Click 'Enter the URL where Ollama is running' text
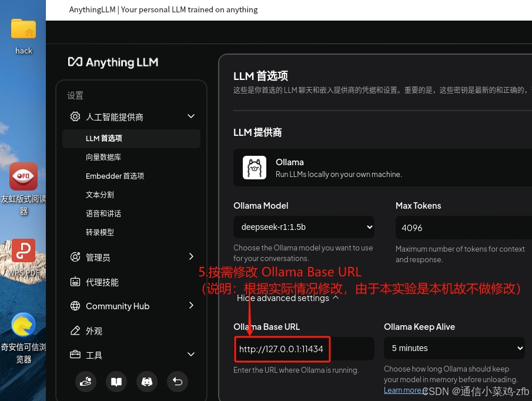Image resolution: width=532 pixels, height=401 pixels. 296,370
